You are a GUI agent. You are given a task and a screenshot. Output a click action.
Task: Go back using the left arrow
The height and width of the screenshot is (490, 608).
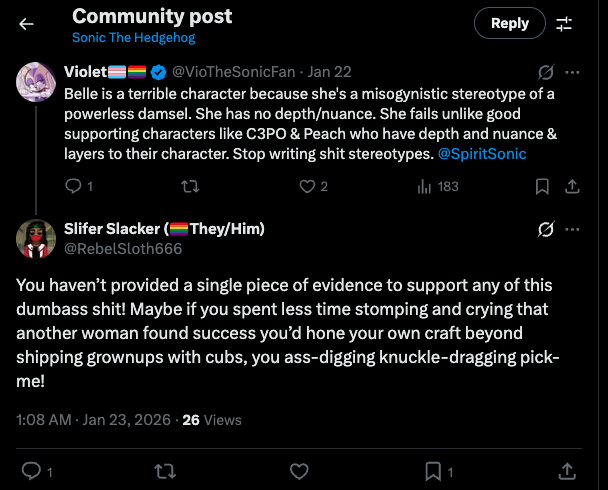(x=26, y=24)
